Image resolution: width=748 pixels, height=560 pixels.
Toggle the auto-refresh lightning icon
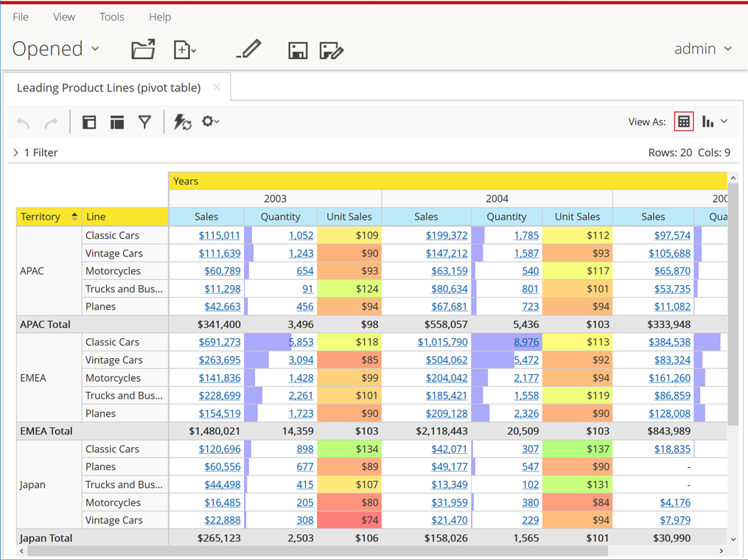[182, 122]
